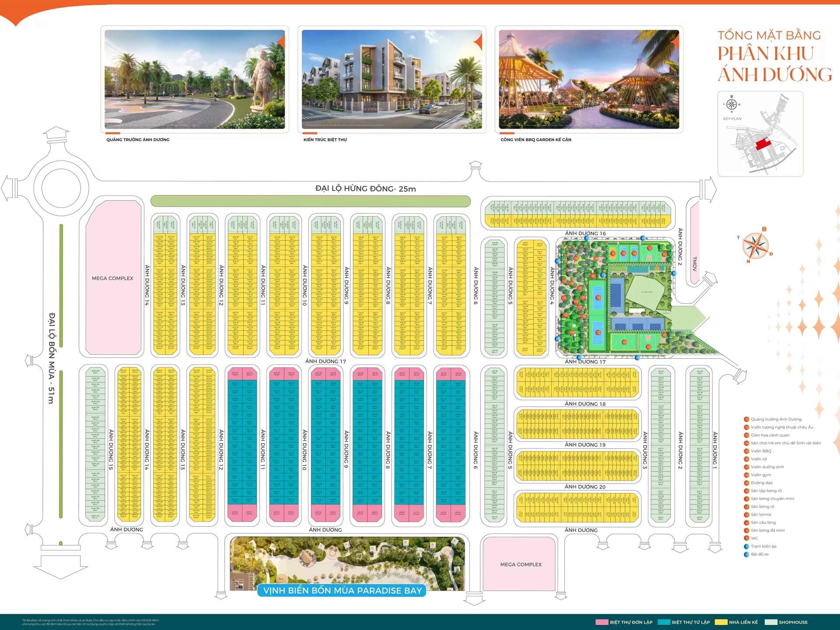Open the Quảng Trường Ánh Dương photo
The image size is (840, 630).
click(195, 79)
